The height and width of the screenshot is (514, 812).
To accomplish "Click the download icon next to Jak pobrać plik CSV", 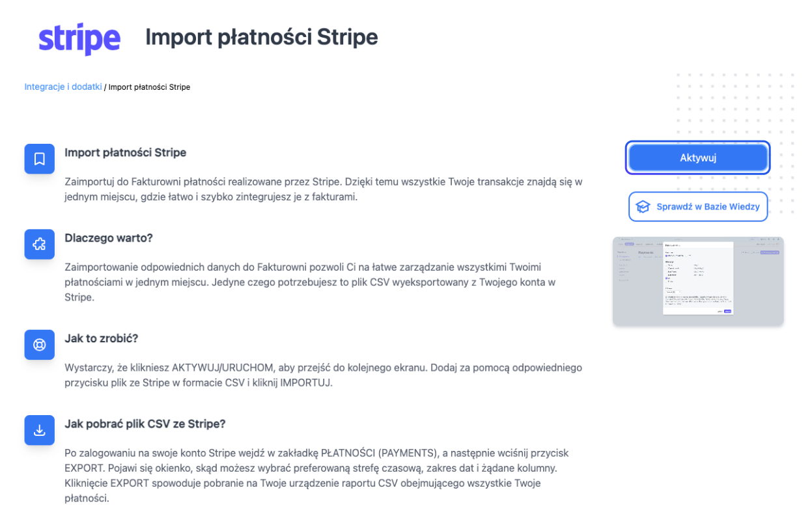I will (39, 430).
